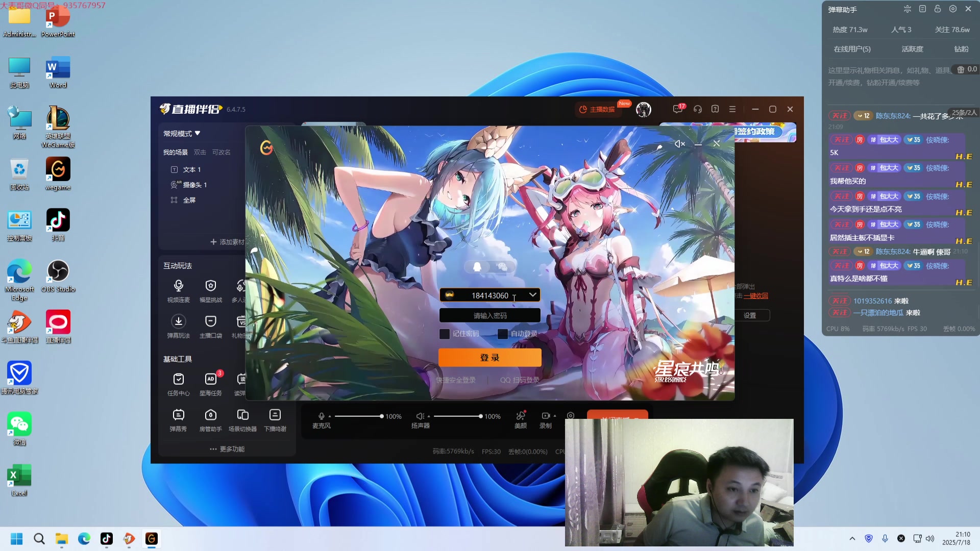Expand the speaker device arrow

(x=429, y=416)
